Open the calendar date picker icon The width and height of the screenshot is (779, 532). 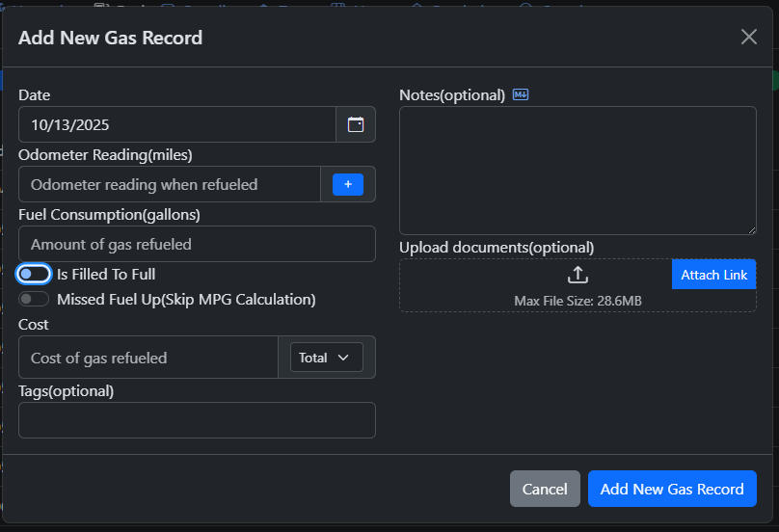356,124
